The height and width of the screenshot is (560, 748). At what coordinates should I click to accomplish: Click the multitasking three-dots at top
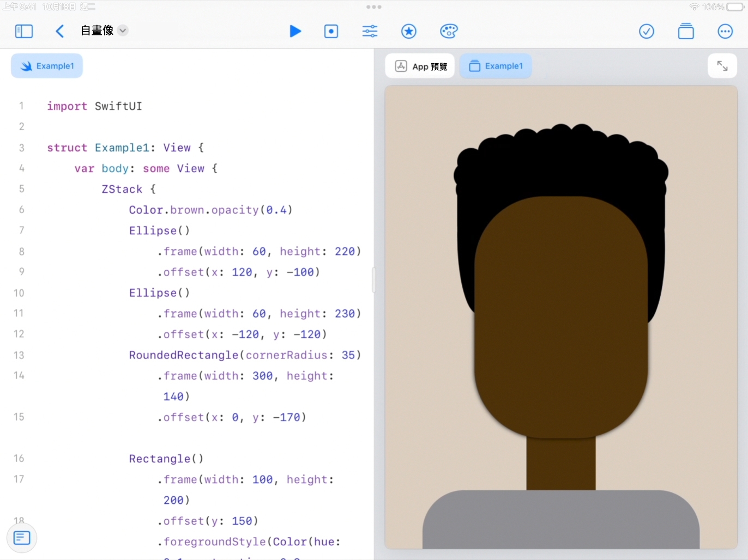pyautogui.click(x=374, y=7)
